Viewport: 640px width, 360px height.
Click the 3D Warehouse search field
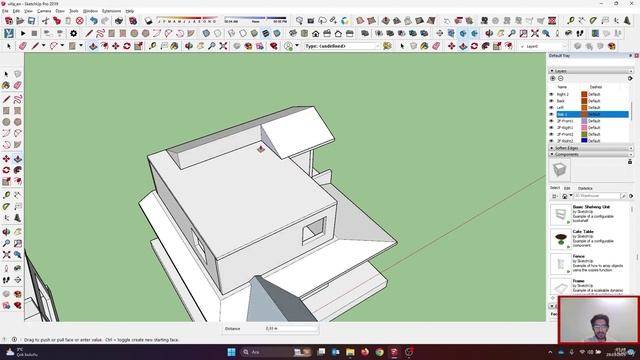(x=598, y=196)
